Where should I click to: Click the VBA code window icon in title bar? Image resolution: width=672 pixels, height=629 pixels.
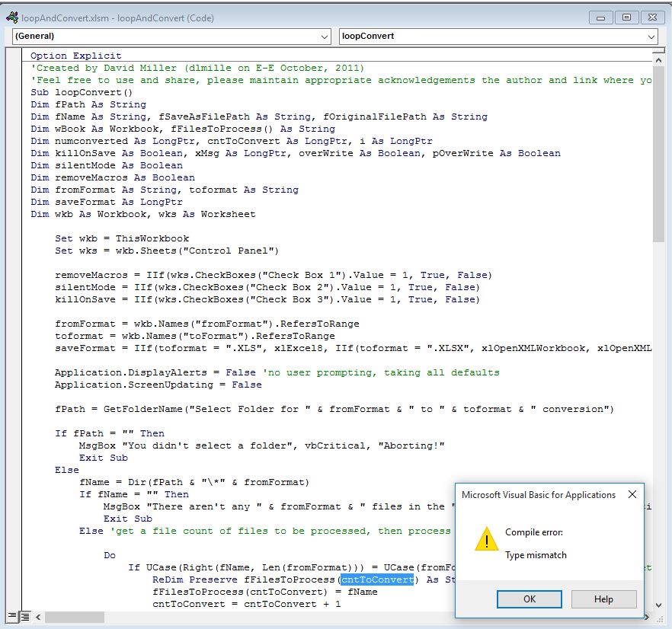point(12,18)
